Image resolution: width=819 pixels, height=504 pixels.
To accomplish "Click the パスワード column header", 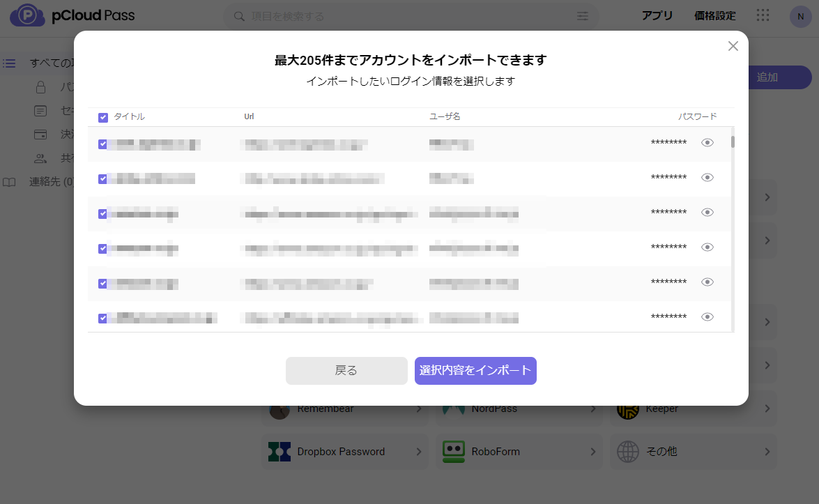I will (697, 116).
